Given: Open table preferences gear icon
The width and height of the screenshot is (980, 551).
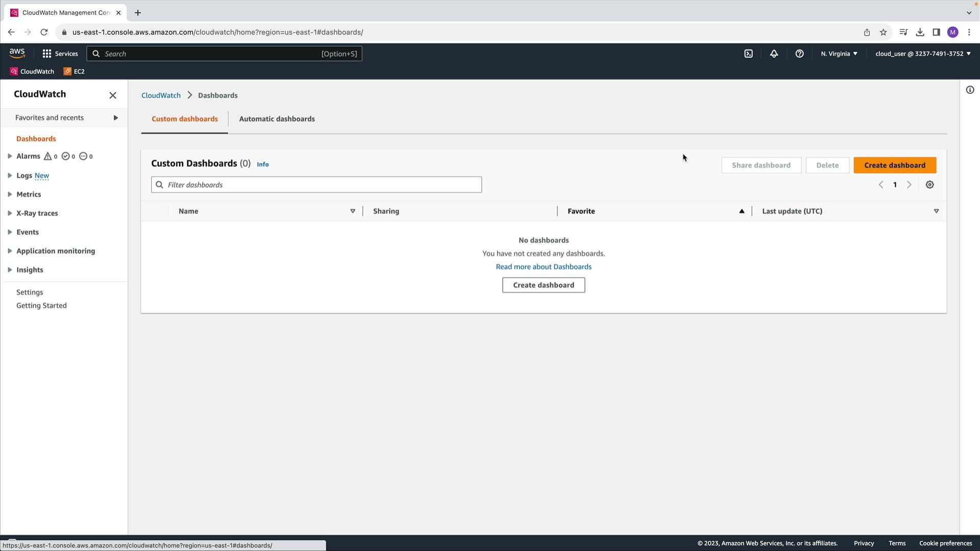Looking at the screenshot, I should [x=929, y=185].
